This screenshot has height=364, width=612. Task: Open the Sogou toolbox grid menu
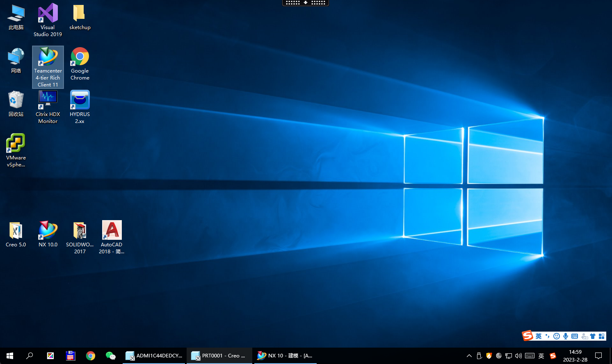[602, 336]
